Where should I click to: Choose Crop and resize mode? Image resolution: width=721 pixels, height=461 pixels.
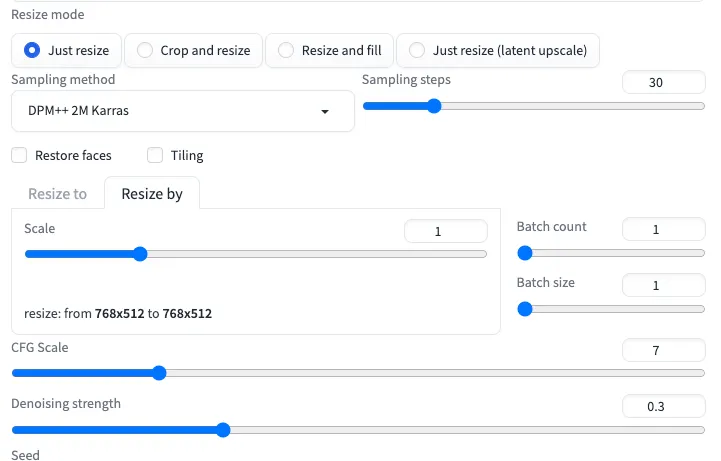(146, 50)
